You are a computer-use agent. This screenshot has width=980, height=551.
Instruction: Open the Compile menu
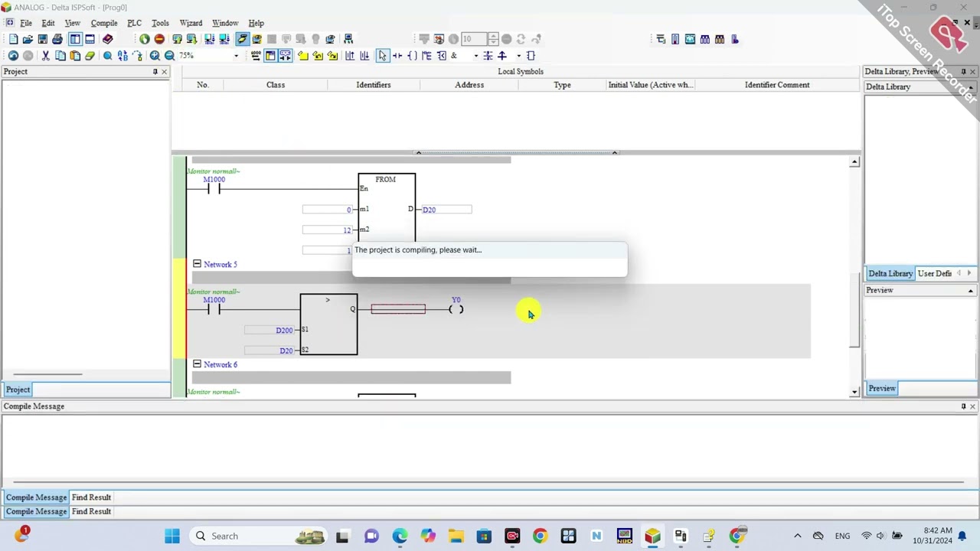[x=104, y=23]
